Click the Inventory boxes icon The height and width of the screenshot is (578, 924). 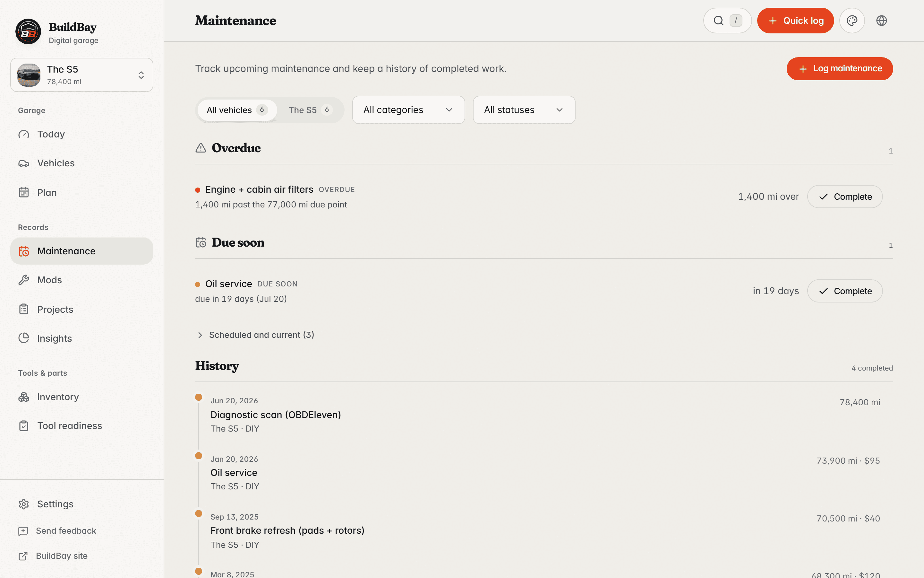(24, 397)
